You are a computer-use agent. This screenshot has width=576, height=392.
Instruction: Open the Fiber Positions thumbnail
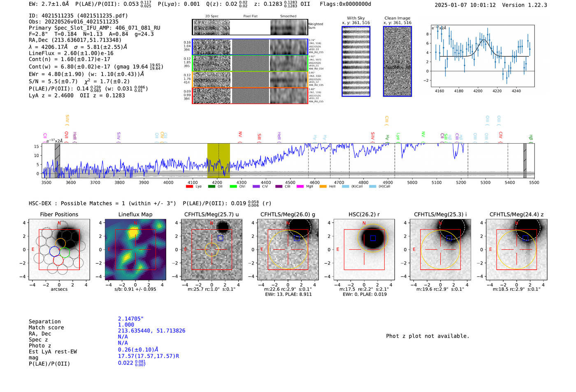(x=59, y=249)
